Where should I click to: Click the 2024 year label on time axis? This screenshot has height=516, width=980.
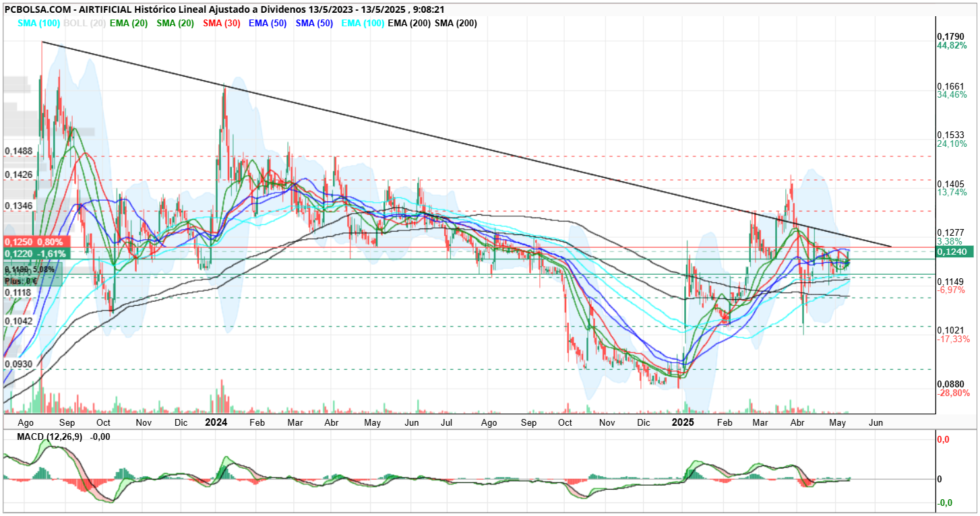coord(216,422)
